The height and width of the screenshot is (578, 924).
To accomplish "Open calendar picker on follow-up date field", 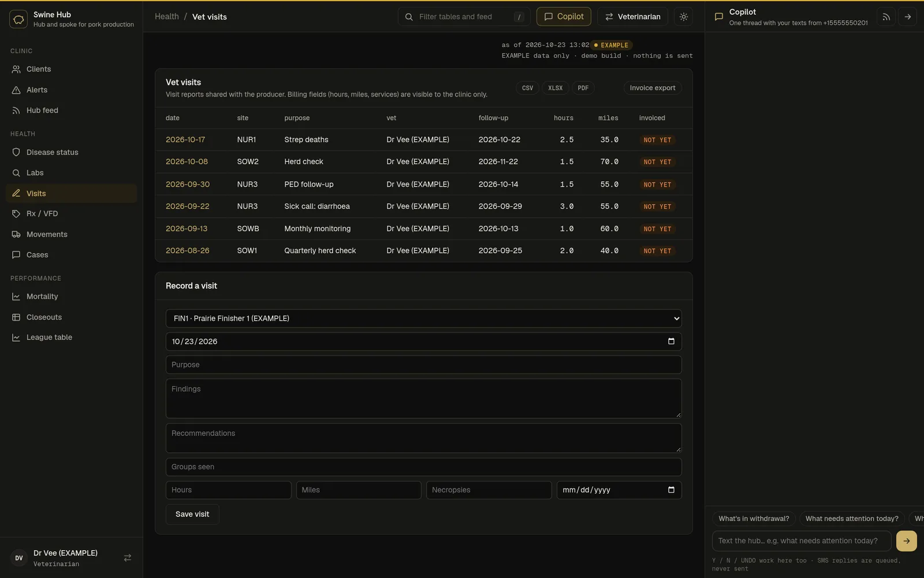I will [671, 490].
